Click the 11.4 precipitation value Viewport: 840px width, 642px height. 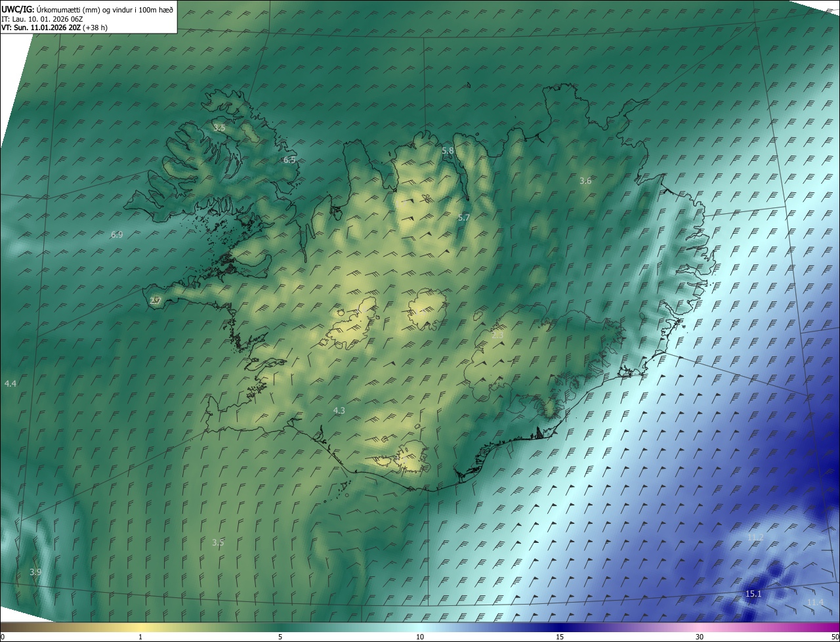[815, 602]
